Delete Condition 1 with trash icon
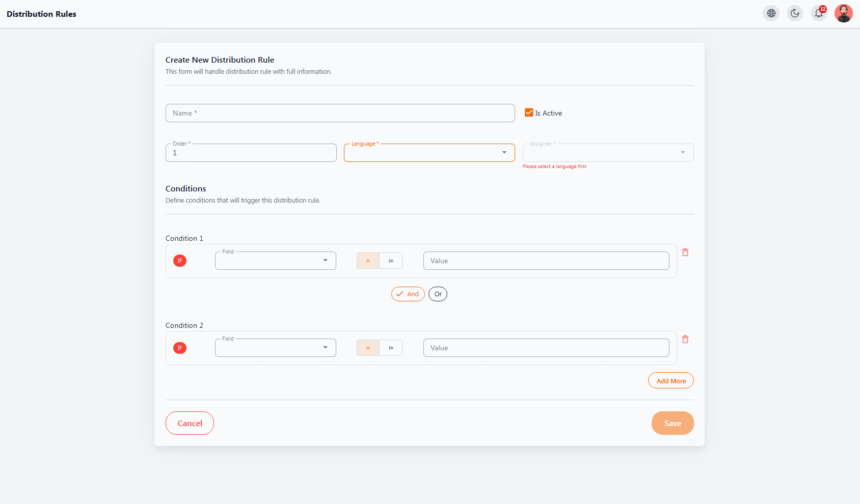The height and width of the screenshot is (504, 860). coord(685,252)
